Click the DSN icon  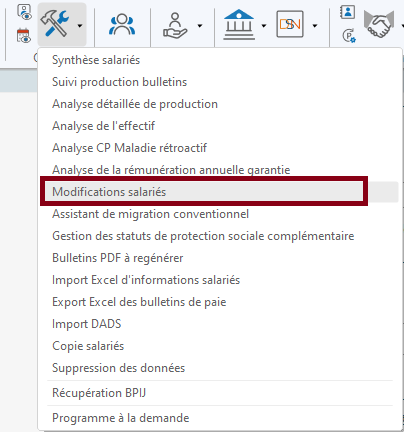pos(290,24)
